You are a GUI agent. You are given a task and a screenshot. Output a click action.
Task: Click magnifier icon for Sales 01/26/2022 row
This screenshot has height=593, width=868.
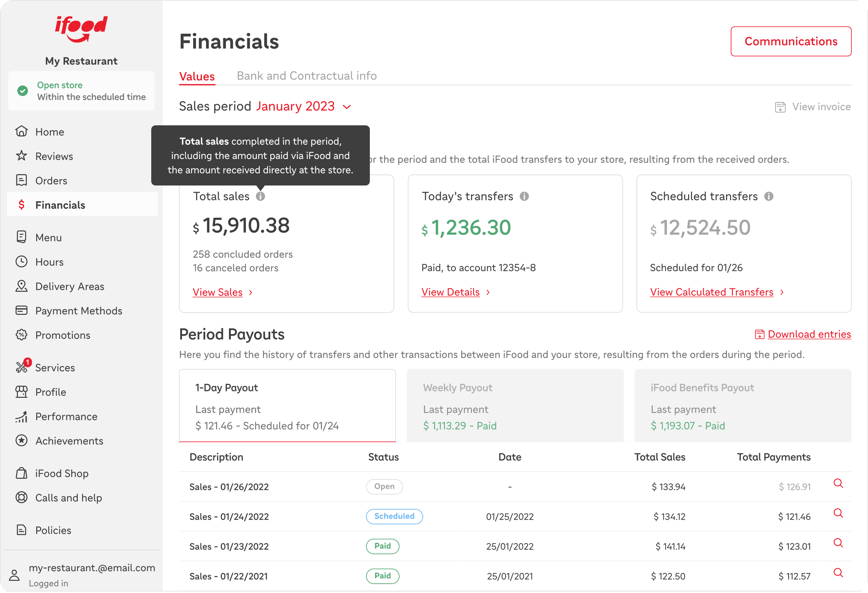[x=838, y=484]
